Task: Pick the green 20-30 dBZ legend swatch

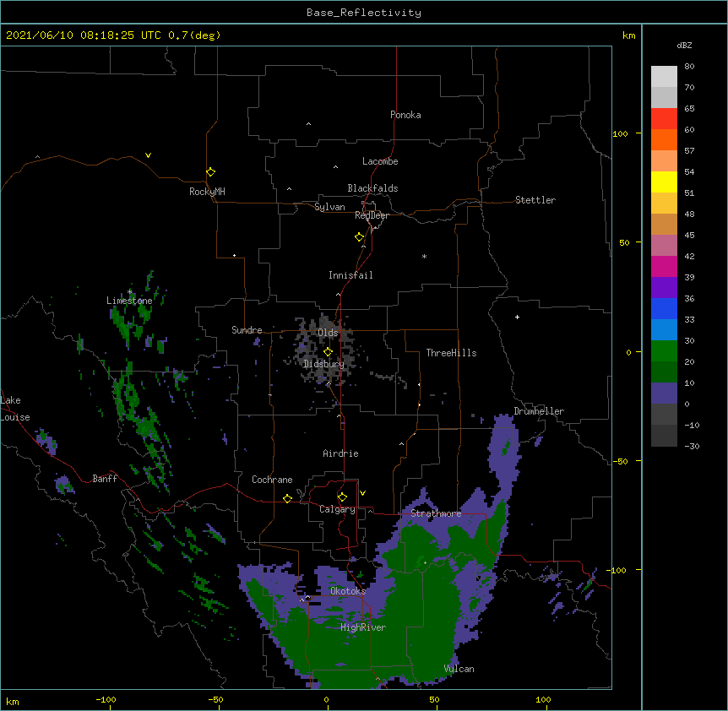Action: coord(664,351)
